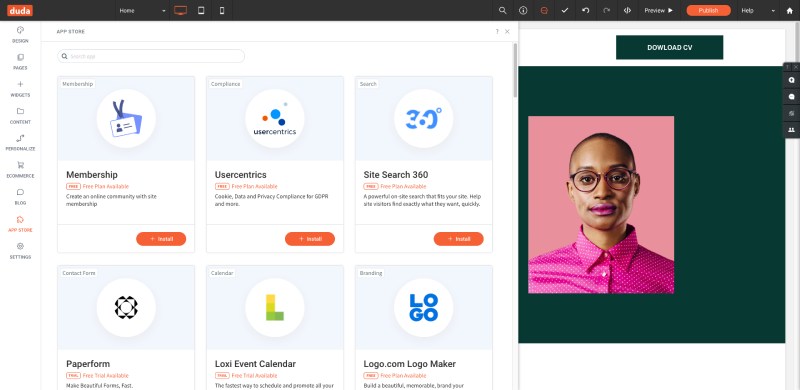Focus the Search app field
Viewport: 800px width, 390px height.
pos(151,56)
